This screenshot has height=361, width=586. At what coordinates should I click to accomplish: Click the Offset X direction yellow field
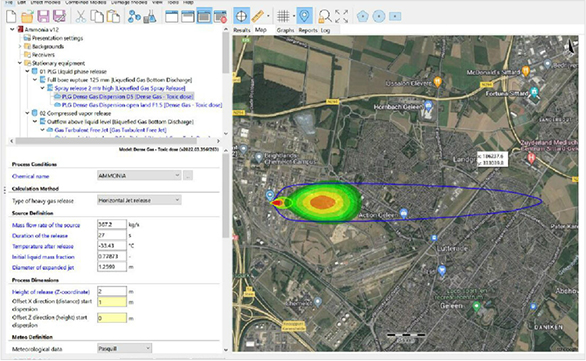point(112,302)
